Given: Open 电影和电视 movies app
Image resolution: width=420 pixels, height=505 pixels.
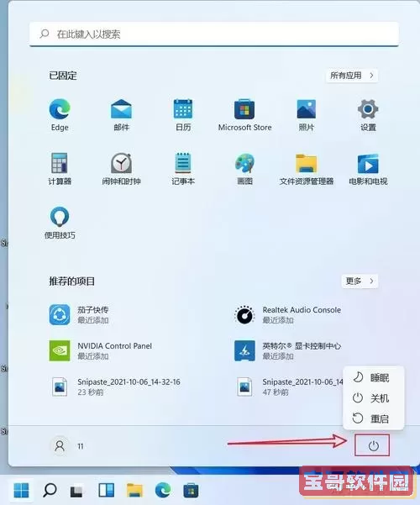Looking at the screenshot, I should [368, 169].
